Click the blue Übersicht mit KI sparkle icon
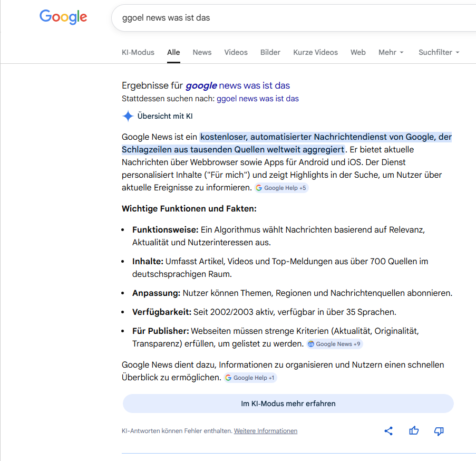Viewport: 476px width, 461px height. (128, 116)
